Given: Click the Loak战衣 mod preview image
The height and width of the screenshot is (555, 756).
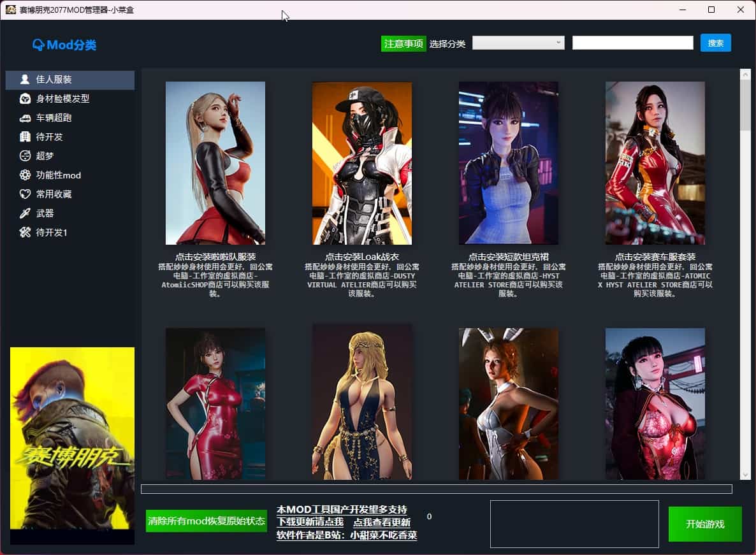Looking at the screenshot, I should [x=362, y=162].
